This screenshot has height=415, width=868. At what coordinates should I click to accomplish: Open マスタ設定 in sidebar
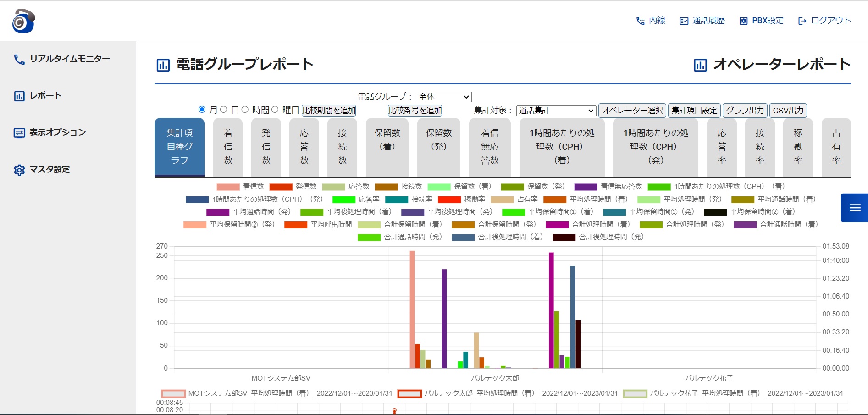pyautogui.click(x=50, y=170)
